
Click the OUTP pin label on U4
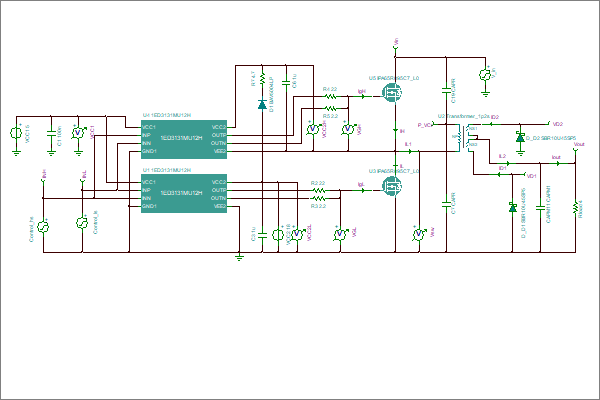219,135
